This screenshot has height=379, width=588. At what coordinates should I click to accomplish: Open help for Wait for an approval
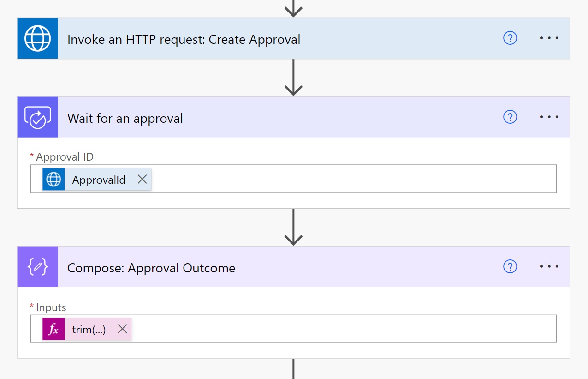(510, 117)
